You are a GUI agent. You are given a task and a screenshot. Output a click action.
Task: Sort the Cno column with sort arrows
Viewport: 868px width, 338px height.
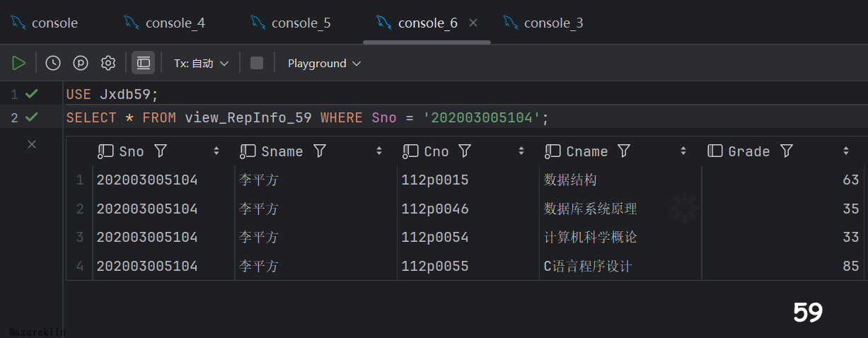point(521,151)
